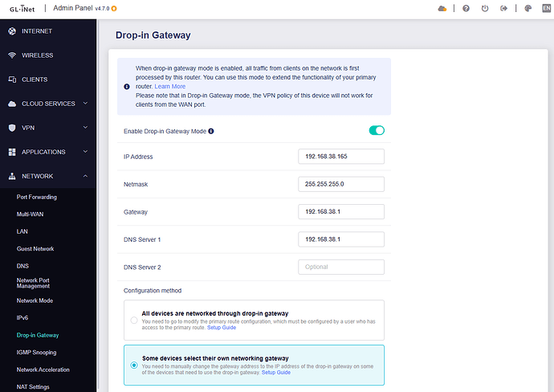Open the Port Forwarding page
Image resolution: width=554 pixels, height=392 pixels.
pos(37,197)
